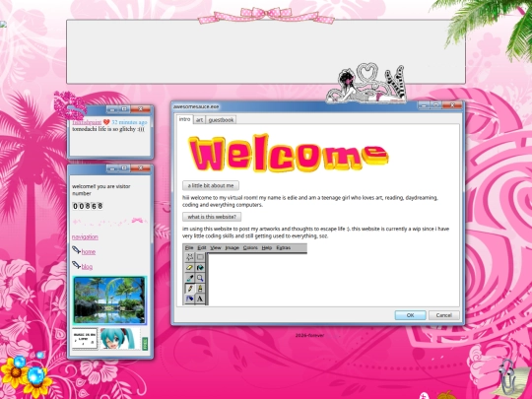
Task: Open the Extras menu in paint
Action: (x=284, y=247)
